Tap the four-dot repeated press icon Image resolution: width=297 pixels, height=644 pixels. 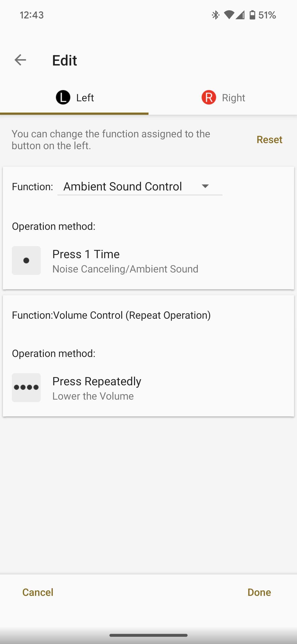(x=26, y=388)
